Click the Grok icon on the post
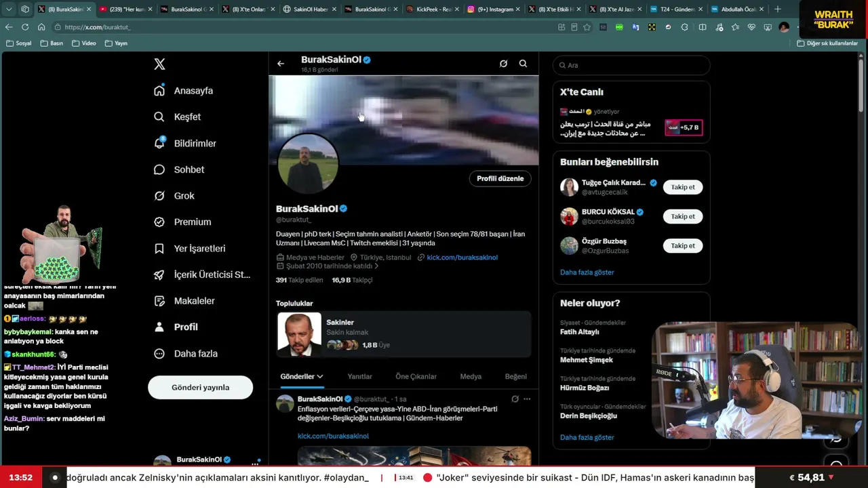This screenshot has width=868, height=488. [515, 399]
